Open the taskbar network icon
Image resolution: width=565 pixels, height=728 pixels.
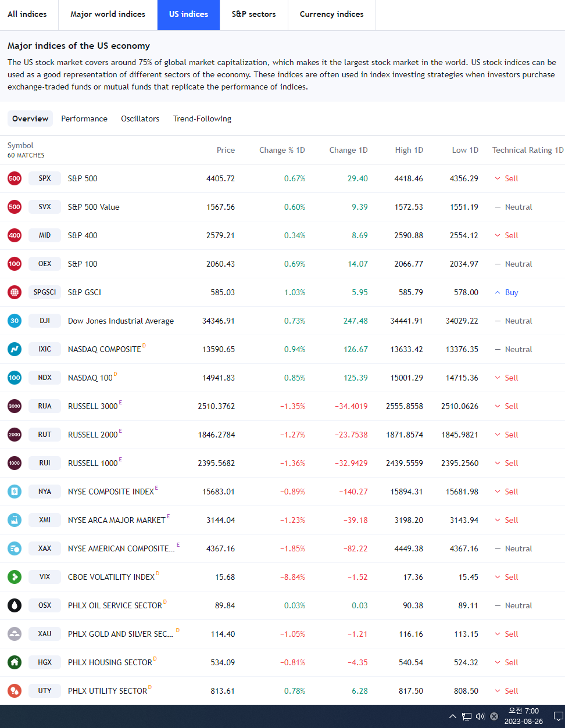point(467,716)
